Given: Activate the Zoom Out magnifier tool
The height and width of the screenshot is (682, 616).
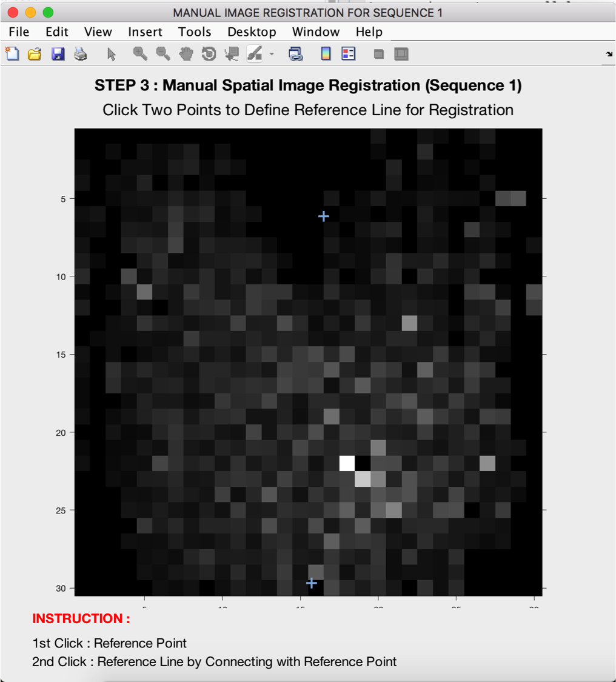Looking at the screenshot, I should pos(163,54).
